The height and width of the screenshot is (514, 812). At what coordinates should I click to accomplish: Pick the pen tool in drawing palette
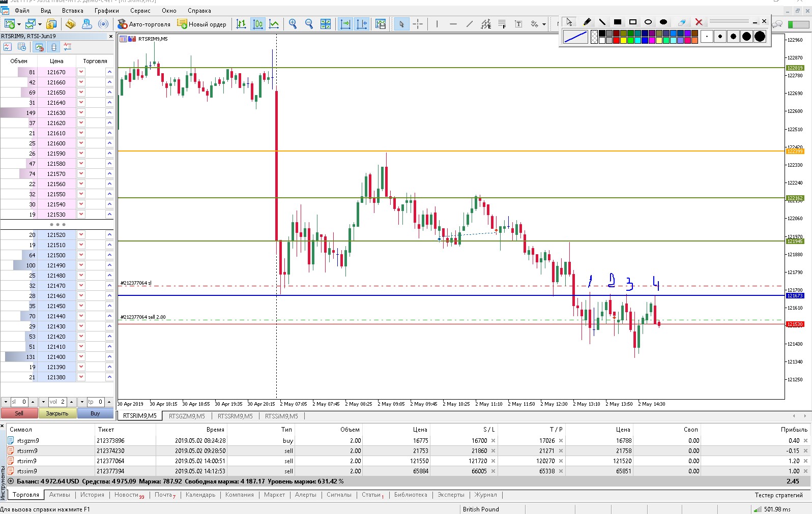(587, 22)
